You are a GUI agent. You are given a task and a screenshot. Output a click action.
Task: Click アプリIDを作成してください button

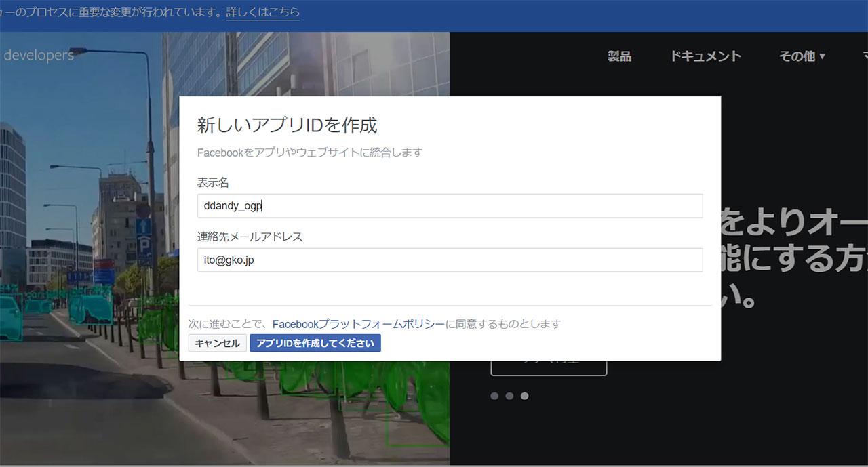pyautogui.click(x=315, y=344)
